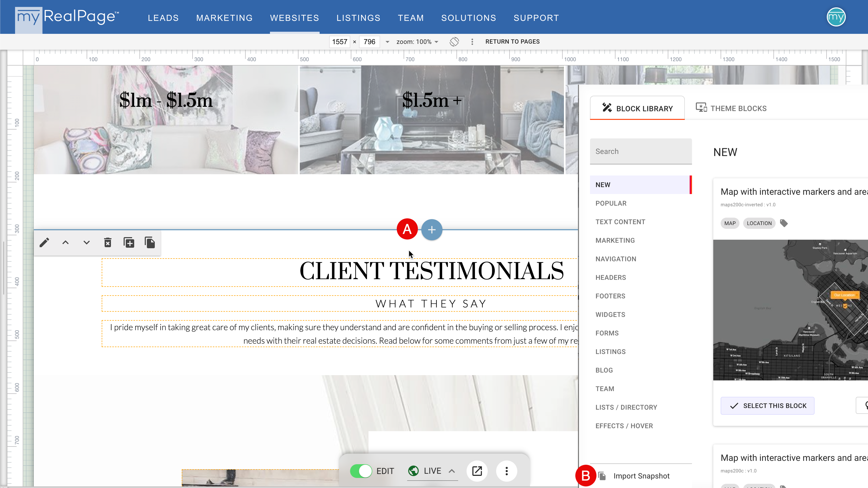Select the FOOTERS block category
868x488 pixels.
pos(641,296)
